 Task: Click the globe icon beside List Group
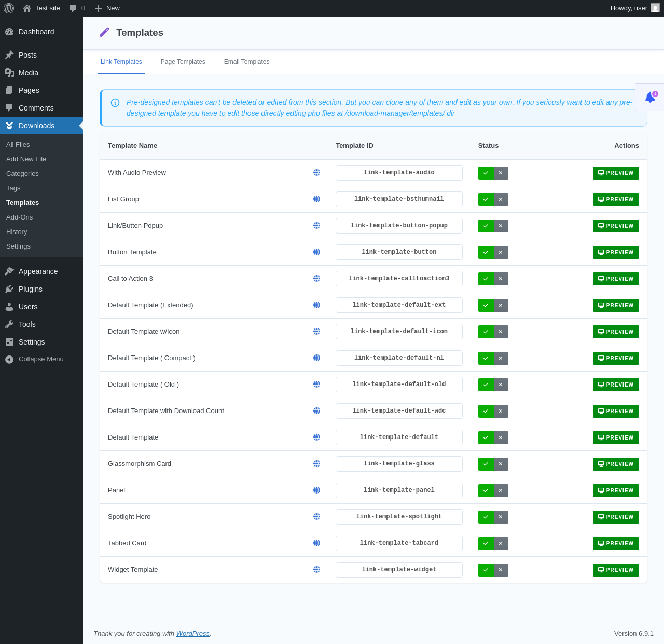click(316, 199)
